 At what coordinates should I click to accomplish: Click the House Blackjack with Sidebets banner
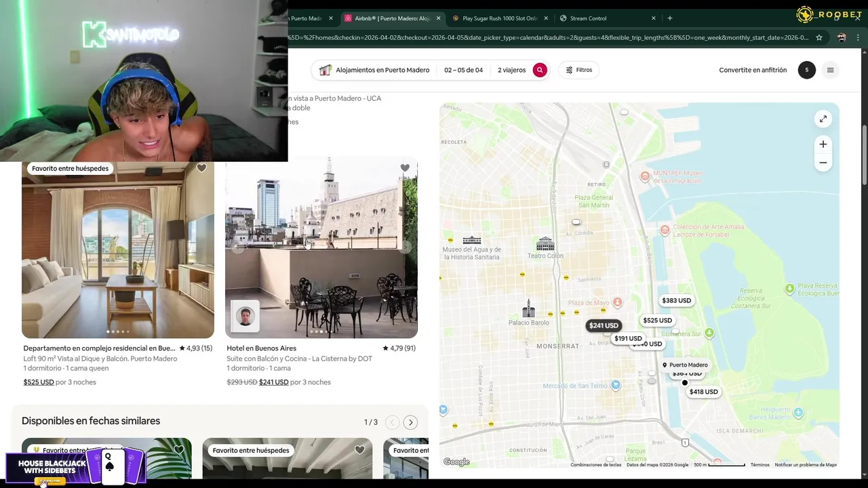coord(76,466)
